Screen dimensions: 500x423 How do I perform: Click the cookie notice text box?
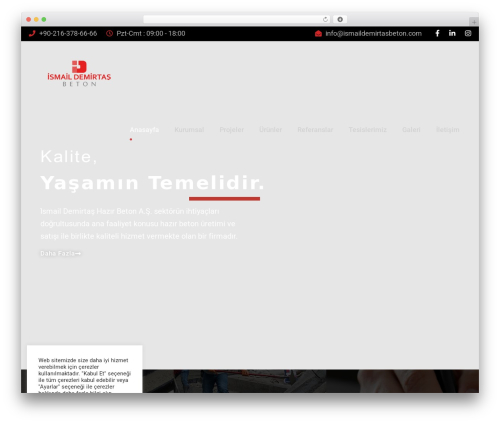pyautogui.click(x=85, y=369)
